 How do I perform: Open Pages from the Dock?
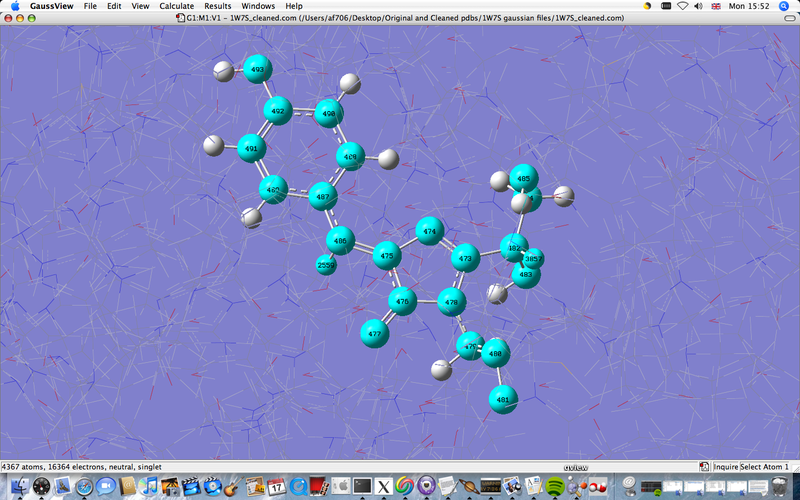click(534, 486)
